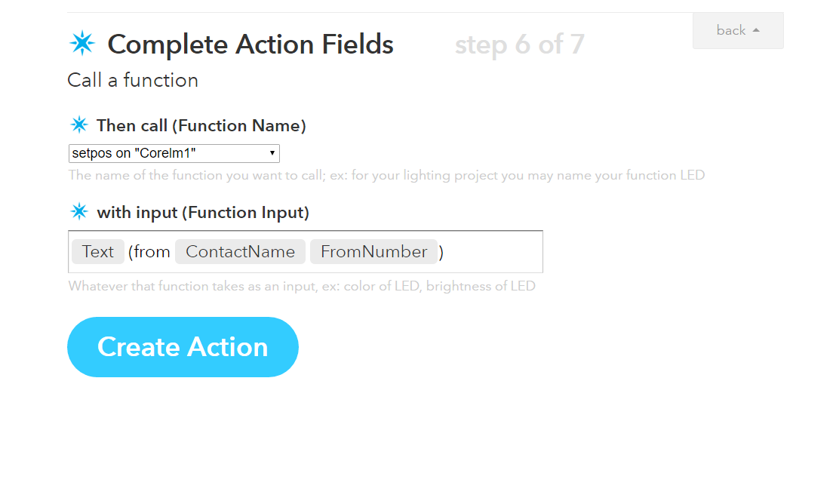This screenshot has width=833, height=504.
Task: Select the Function Input helper text
Action: coord(302,286)
